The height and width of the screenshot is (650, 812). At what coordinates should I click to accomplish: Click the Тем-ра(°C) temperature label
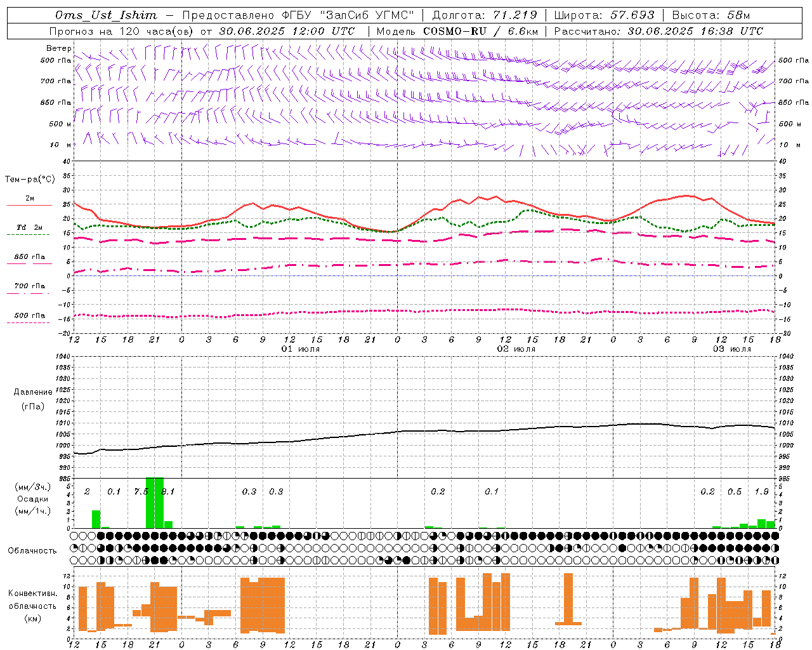(29, 180)
